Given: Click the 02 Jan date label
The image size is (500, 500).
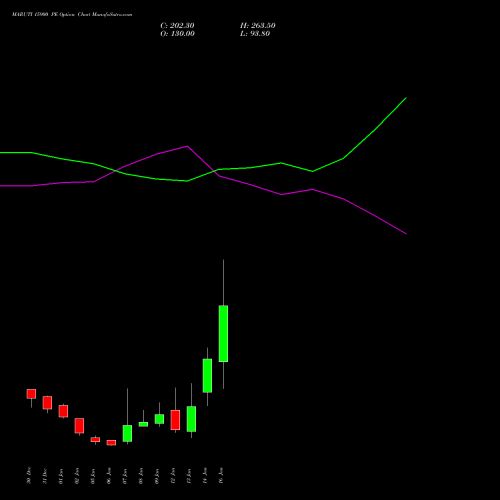Looking at the screenshot, I should [x=77, y=476].
